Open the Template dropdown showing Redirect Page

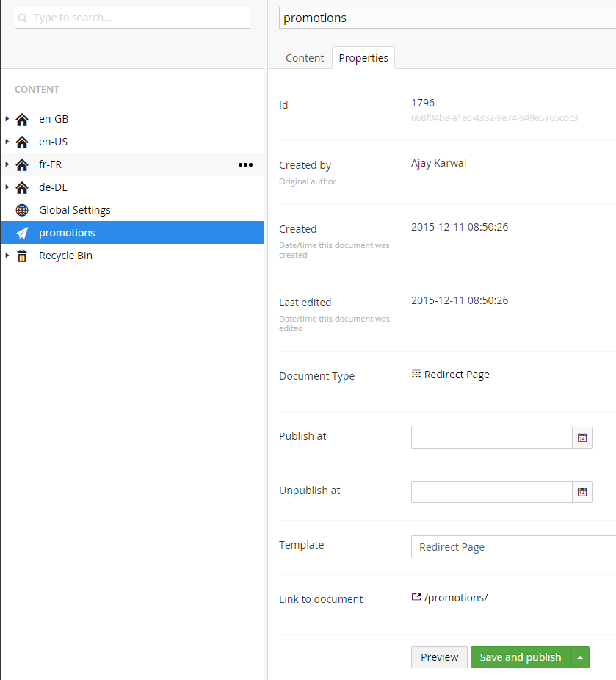pos(512,547)
